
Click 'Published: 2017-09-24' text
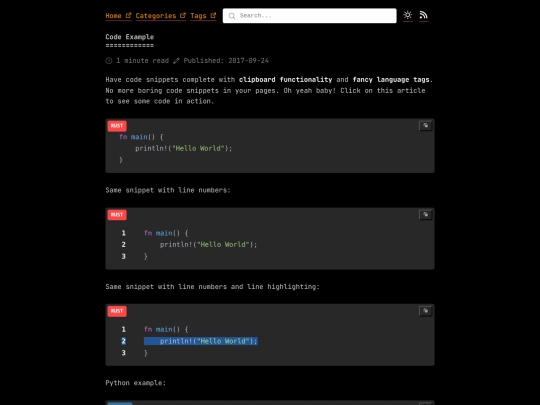click(x=226, y=61)
